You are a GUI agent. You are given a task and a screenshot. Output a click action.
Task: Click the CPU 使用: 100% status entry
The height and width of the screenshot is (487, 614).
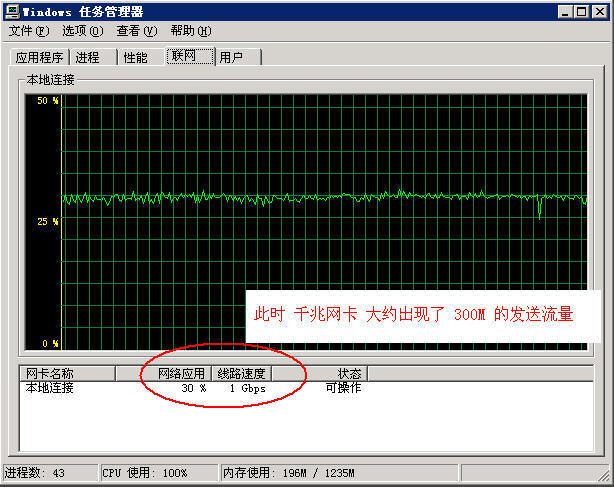159,473
